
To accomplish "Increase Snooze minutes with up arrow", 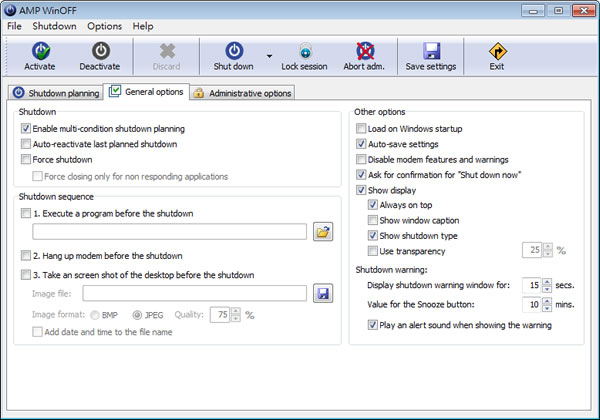I will click(548, 301).
